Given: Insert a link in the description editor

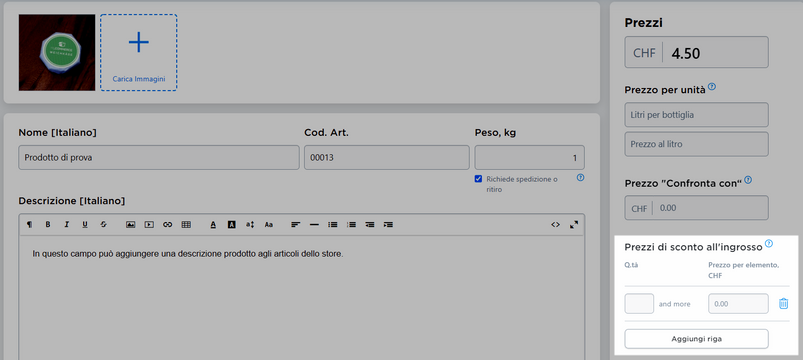Looking at the screenshot, I should point(167,224).
